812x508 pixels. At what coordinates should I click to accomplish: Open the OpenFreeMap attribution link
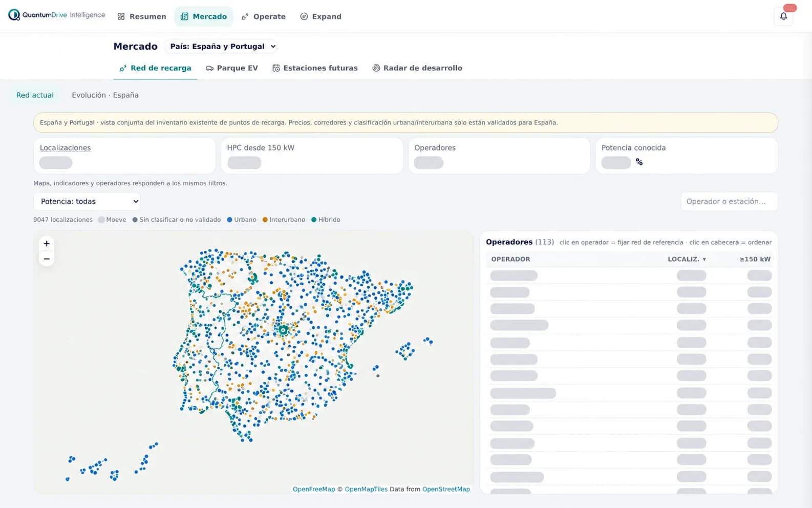314,489
